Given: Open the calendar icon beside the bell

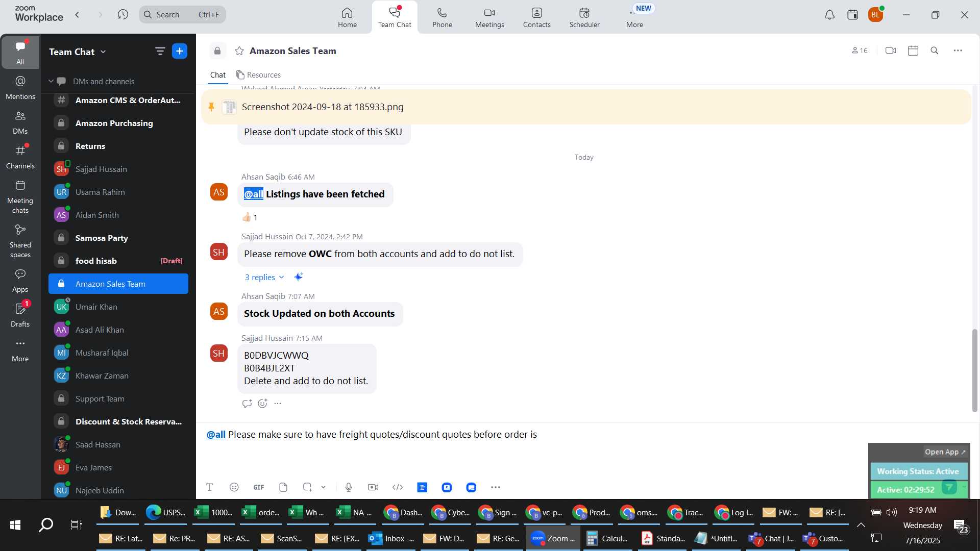Looking at the screenshot, I should (x=852, y=15).
